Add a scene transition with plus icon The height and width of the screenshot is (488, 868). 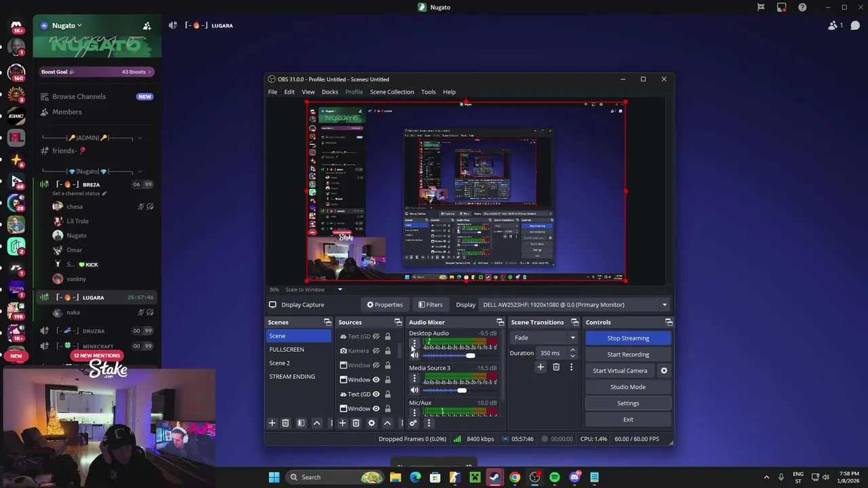click(540, 367)
